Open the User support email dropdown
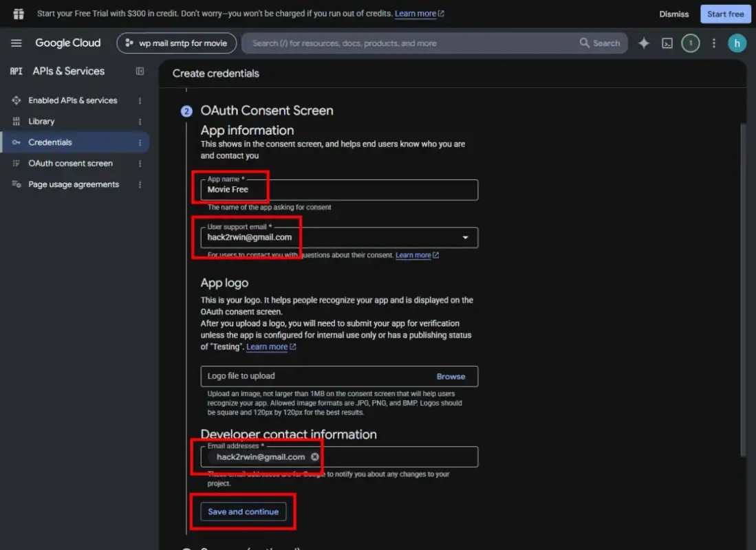756x550 pixels. [x=339, y=237]
